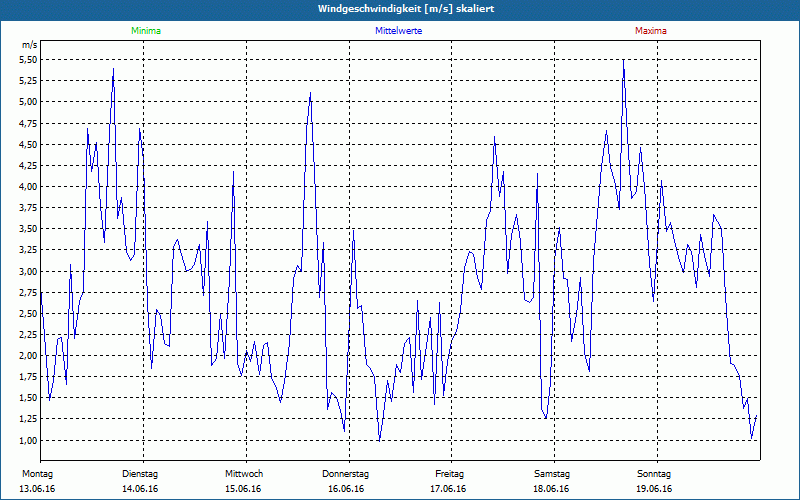Click the 4,25 y-axis value
The width and height of the screenshot is (800, 500).
coord(29,165)
